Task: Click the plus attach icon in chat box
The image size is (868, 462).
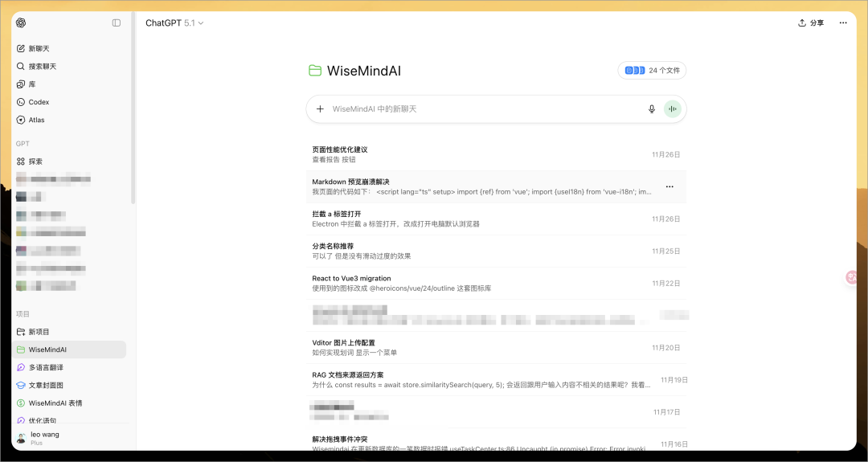Action: (320, 109)
